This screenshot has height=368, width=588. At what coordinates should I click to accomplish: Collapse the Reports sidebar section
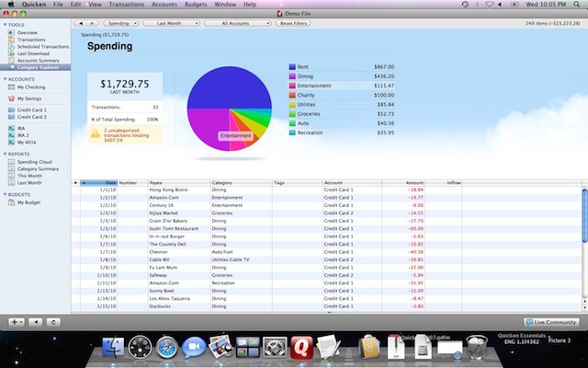tap(5, 154)
